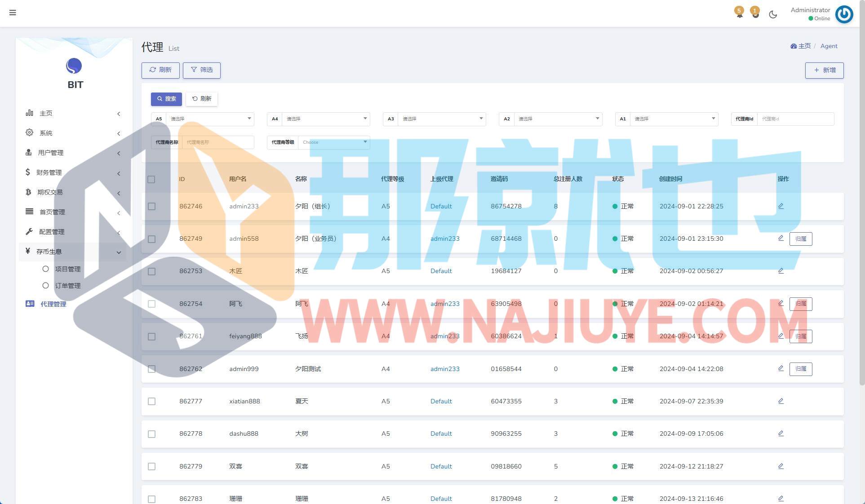This screenshot has width=865, height=504.
Task: Open 代理管理 in the sidebar
Action: (x=53, y=304)
